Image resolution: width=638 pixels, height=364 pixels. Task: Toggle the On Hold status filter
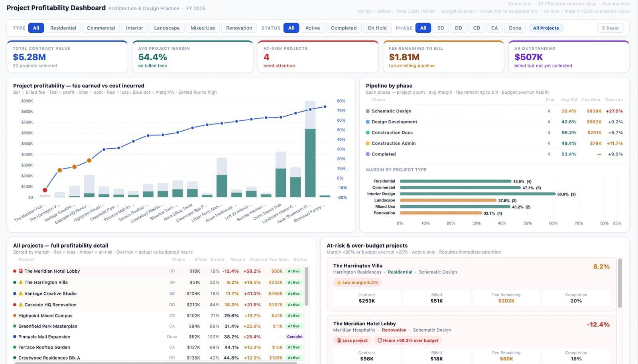(x=377, y=28)
